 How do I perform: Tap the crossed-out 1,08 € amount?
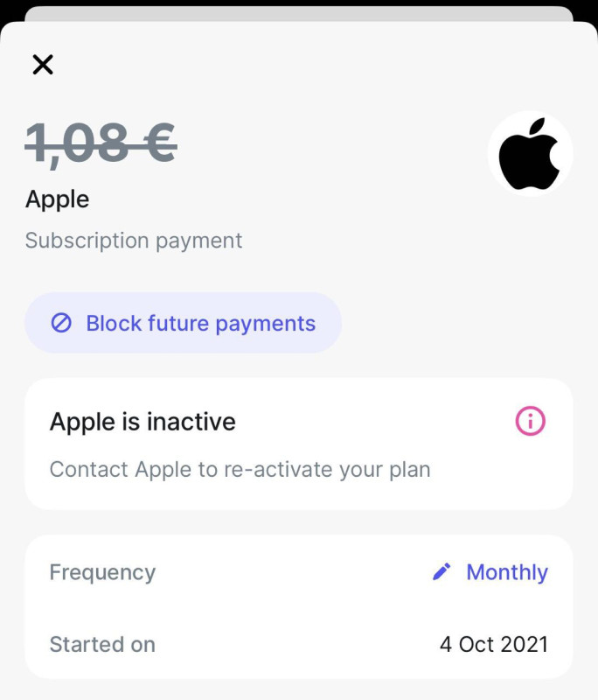pos(101,143)
